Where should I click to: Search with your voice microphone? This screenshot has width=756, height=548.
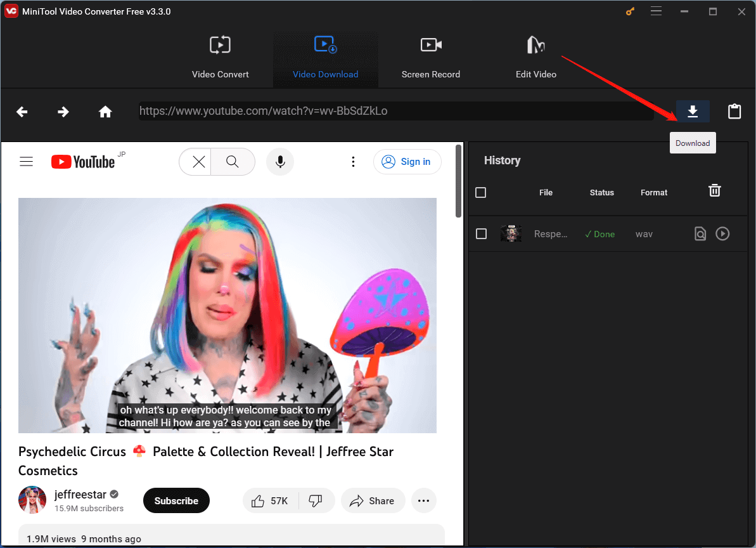pos(280,162)
